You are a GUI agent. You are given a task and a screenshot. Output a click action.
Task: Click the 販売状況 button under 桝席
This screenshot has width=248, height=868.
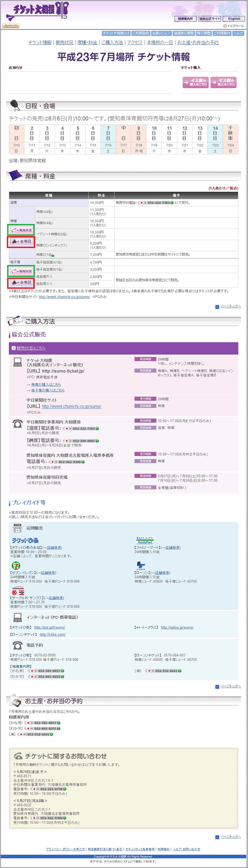click(x=22, y=231)
